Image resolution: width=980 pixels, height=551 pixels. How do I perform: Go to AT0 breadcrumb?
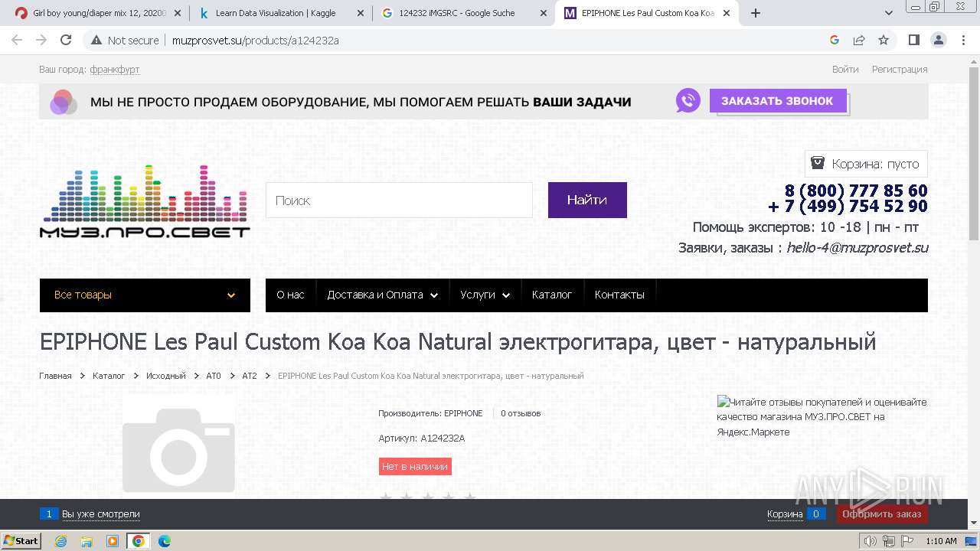pos(214,376)
